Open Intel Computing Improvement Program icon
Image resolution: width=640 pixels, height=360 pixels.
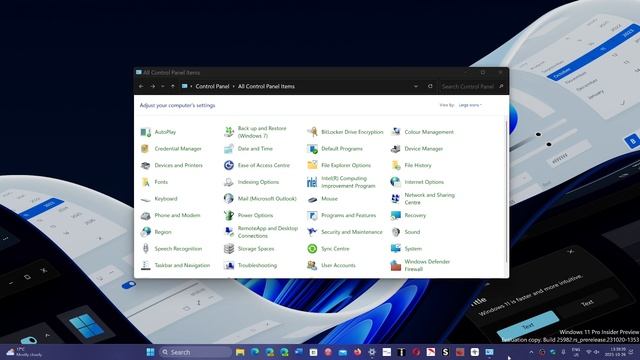312,182
